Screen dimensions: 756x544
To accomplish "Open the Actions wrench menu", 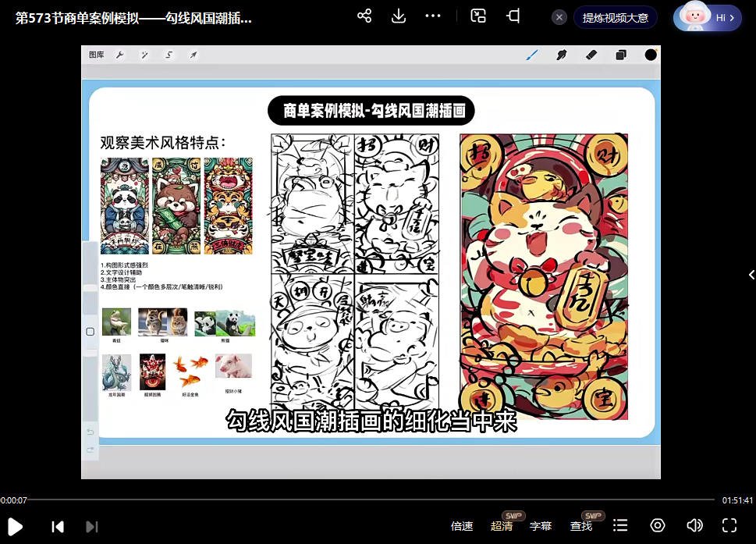I will coord(119,55).
